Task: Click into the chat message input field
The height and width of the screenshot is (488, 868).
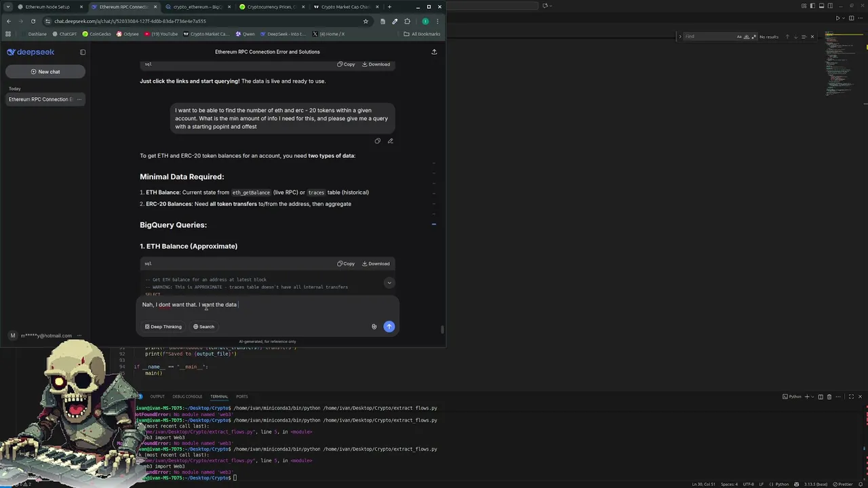Action: click(268, 305)
